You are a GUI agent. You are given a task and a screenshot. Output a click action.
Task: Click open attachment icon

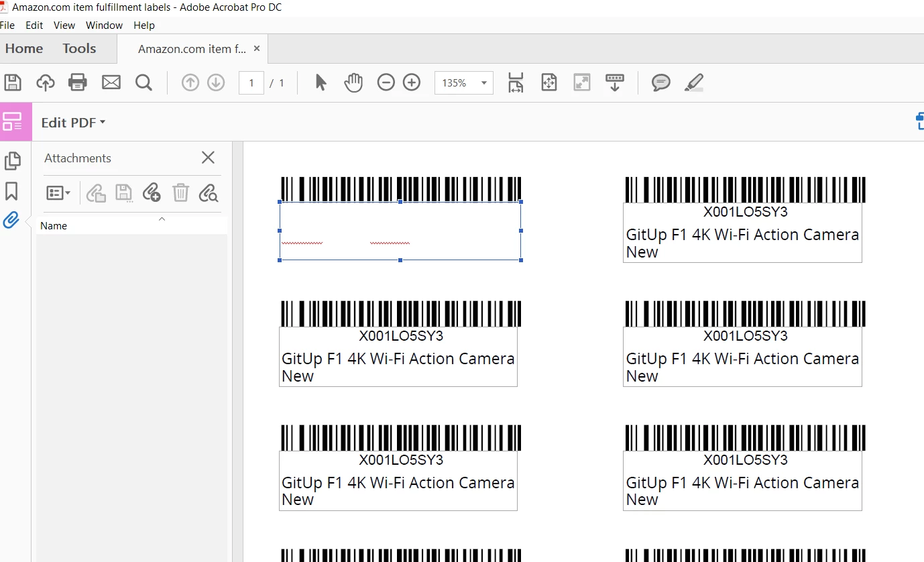coord(96,193)
